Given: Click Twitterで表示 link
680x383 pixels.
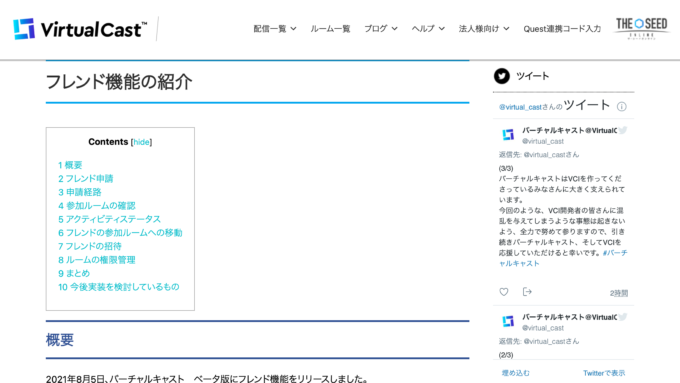Looking at the screenshot, I should point(604,373).
